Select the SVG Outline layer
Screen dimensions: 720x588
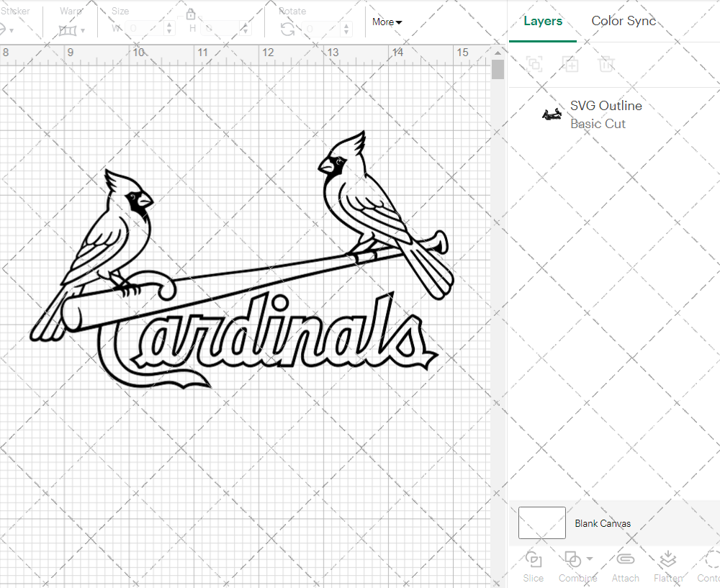point(605,114)
